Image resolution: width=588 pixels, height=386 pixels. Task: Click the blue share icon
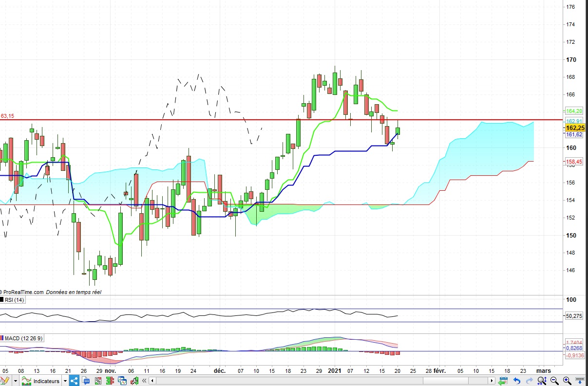(x=74, y=381)
